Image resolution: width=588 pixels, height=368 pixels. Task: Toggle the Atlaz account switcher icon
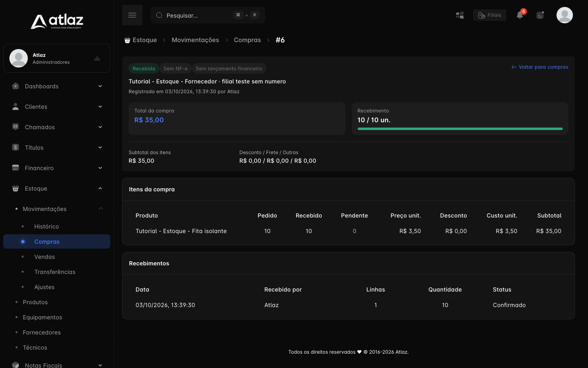click(x=97, y=58)
